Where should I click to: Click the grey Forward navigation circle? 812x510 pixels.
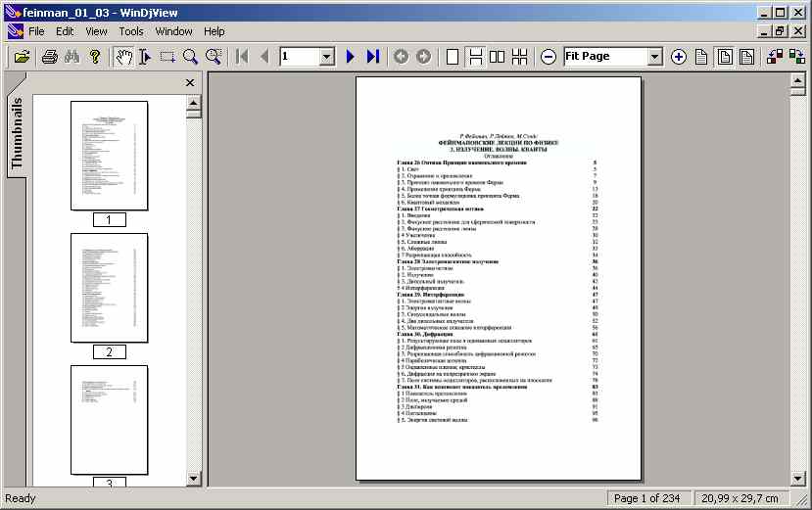coord(423,57)
